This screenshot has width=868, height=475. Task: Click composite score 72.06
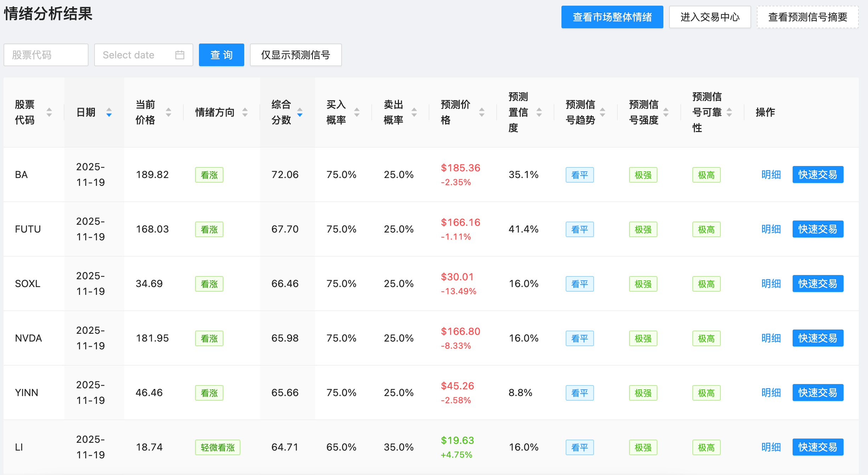[x=285, y=174]
